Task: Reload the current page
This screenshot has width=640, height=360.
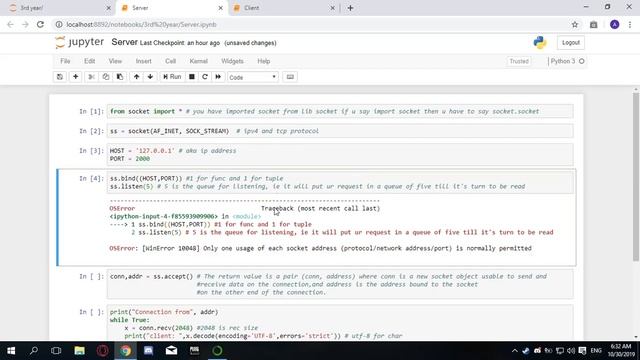Action: click(40, 24)
